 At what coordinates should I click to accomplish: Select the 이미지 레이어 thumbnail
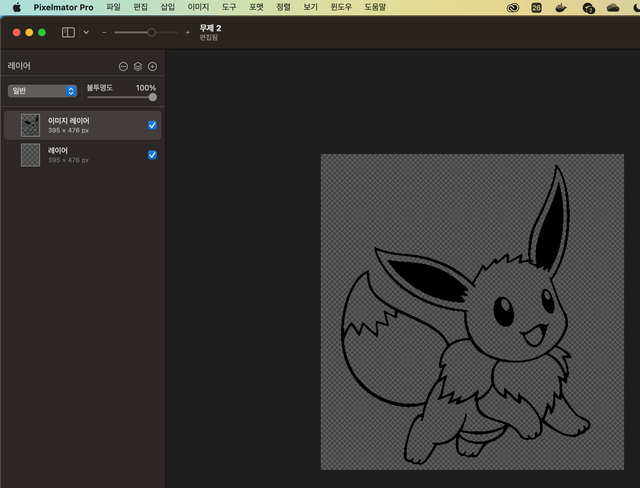[31, 125]
